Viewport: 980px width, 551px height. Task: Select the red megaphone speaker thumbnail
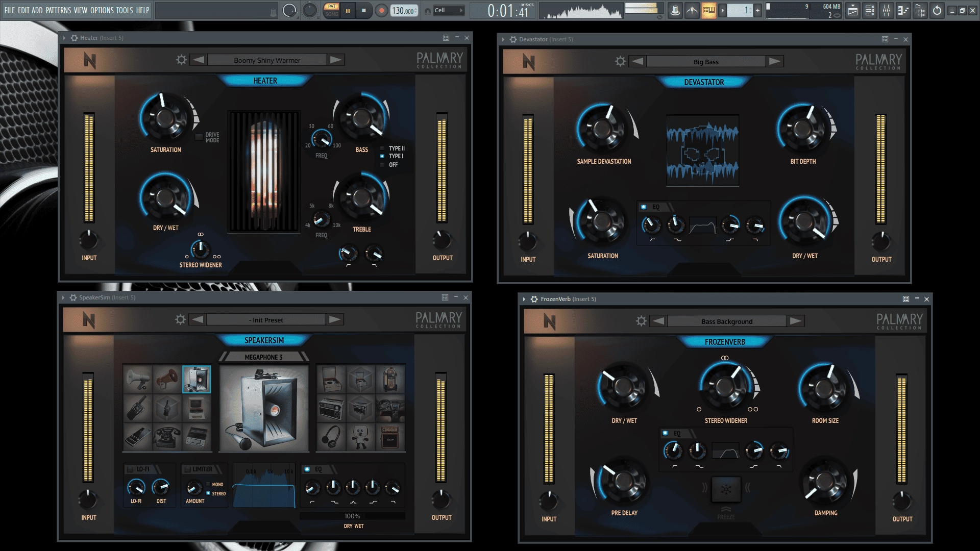tap(167, 379)
